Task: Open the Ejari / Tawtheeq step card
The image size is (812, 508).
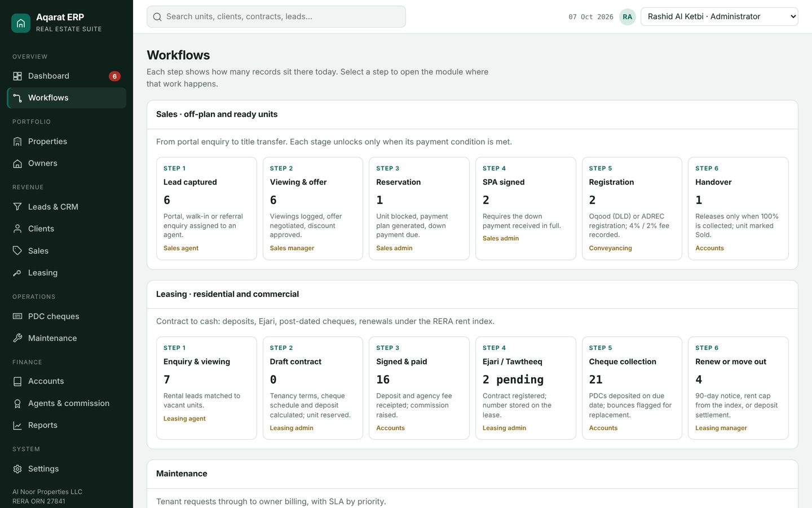Action: (526, 388)
